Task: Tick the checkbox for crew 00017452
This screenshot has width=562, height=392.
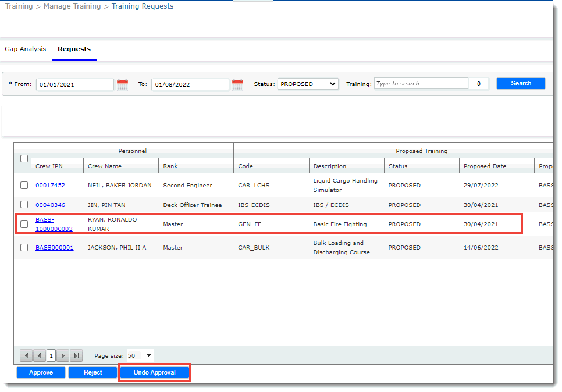Action: 24,186
